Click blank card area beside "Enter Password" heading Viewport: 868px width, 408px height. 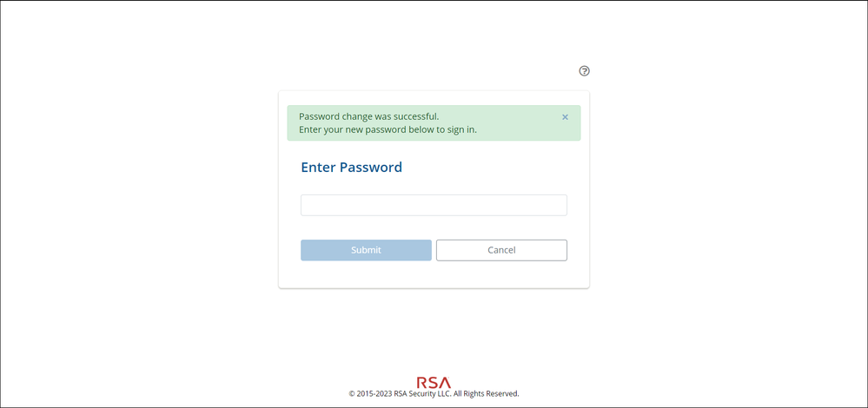click(495, 168)
